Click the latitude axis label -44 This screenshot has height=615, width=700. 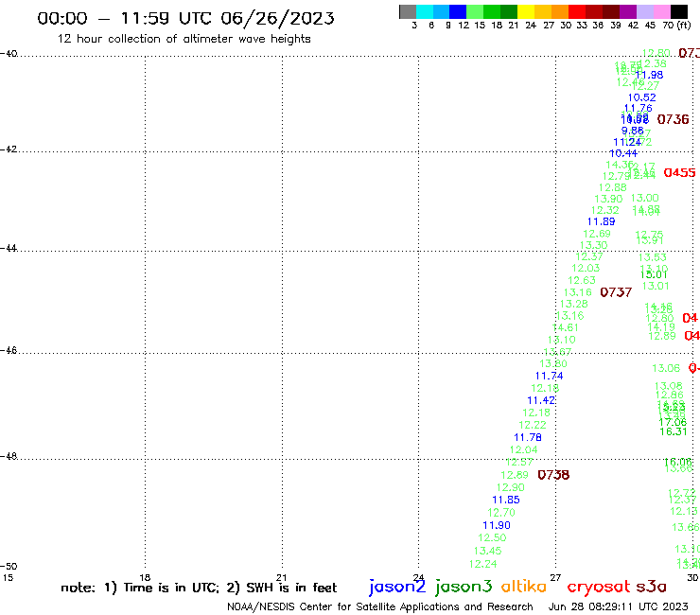[x=9, y=248]
